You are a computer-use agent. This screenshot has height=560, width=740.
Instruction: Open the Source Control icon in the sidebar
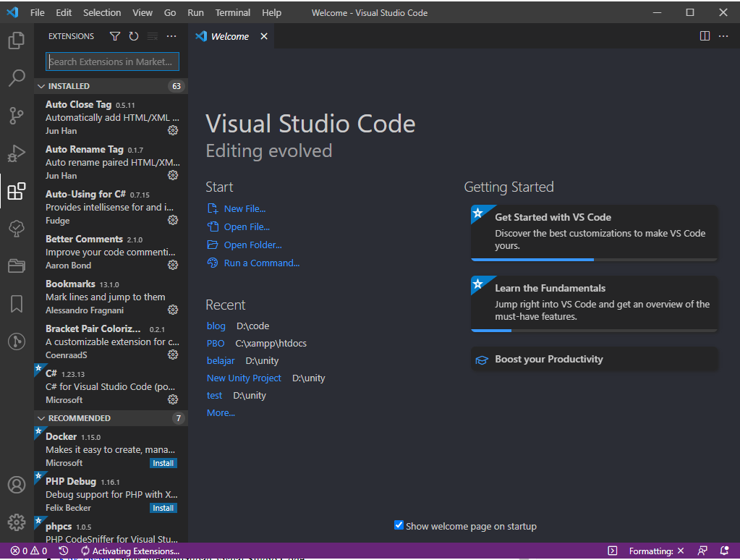[17, 116]
